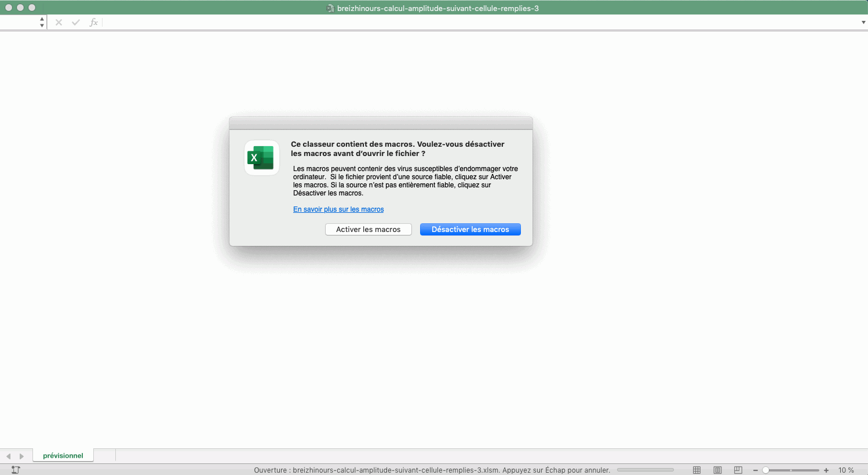Image resolution: width=868 pixels, height=475 pixels.
Task: Click the Excel logo in the macro dialog
Action: tap(262, 158)
